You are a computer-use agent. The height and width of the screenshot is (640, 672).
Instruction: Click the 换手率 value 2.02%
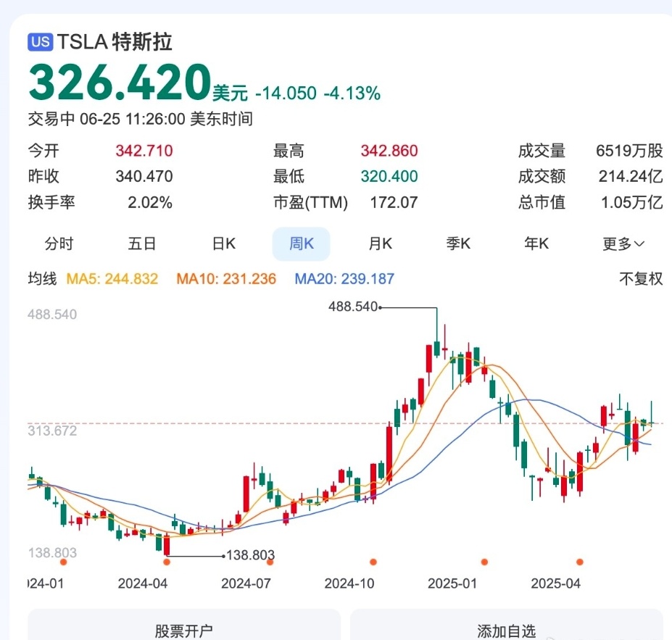[150, 202]
